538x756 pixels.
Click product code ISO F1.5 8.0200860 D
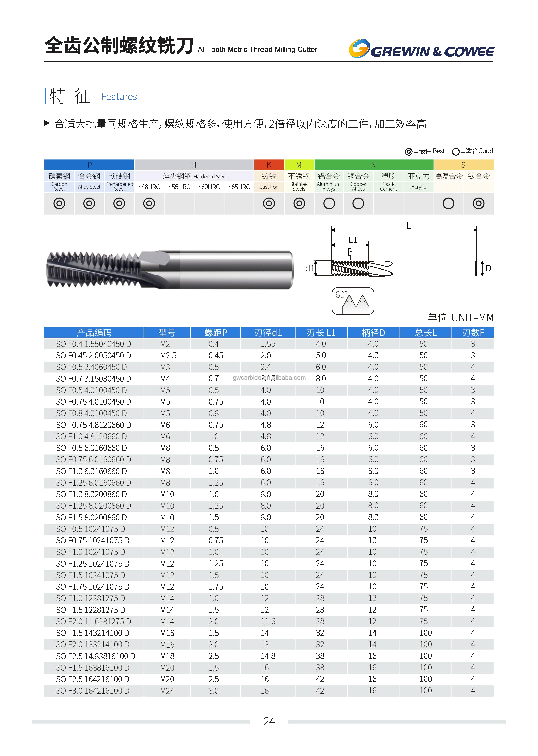pos(90,518)
